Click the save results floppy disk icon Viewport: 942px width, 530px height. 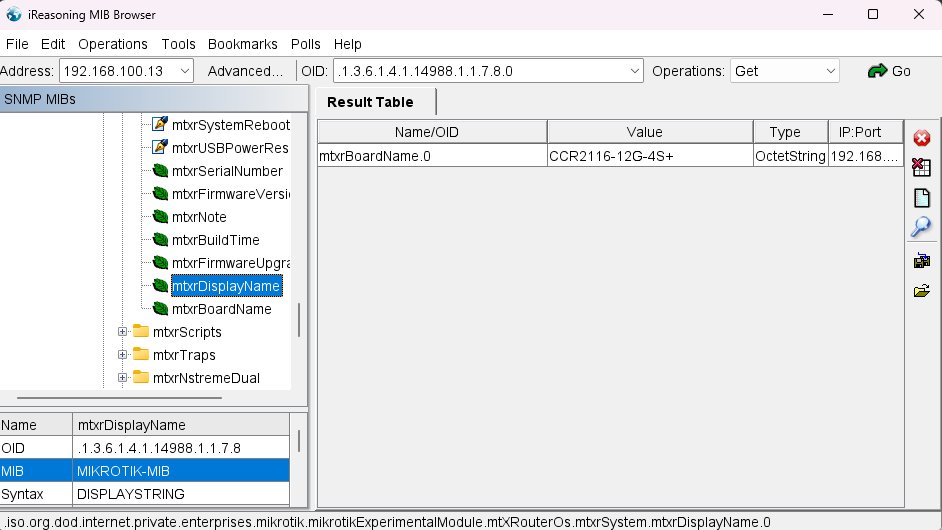(x=922, y=261)
